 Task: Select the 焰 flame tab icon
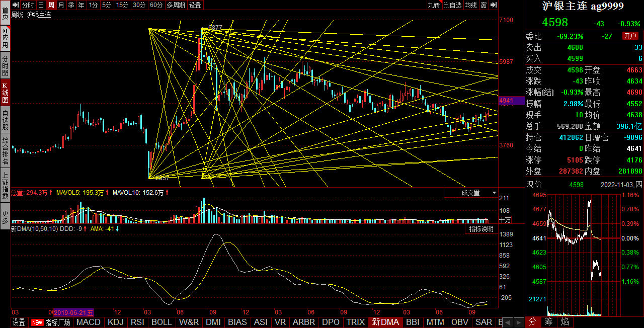pyautogui.click(x=566, y=321)
